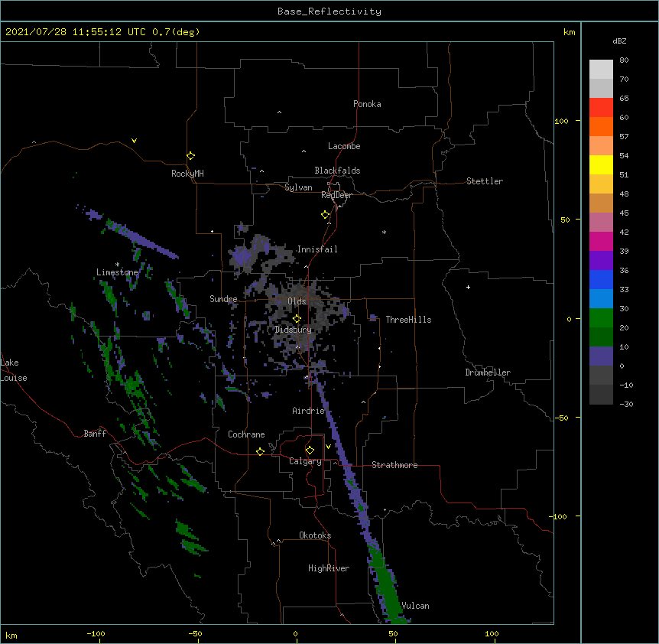Image resolution: width=659 pixels, height=644 pixels.
Task: Pick the green swatch between 30 and 20 dBZ
Action: click(x=601, y=318)
